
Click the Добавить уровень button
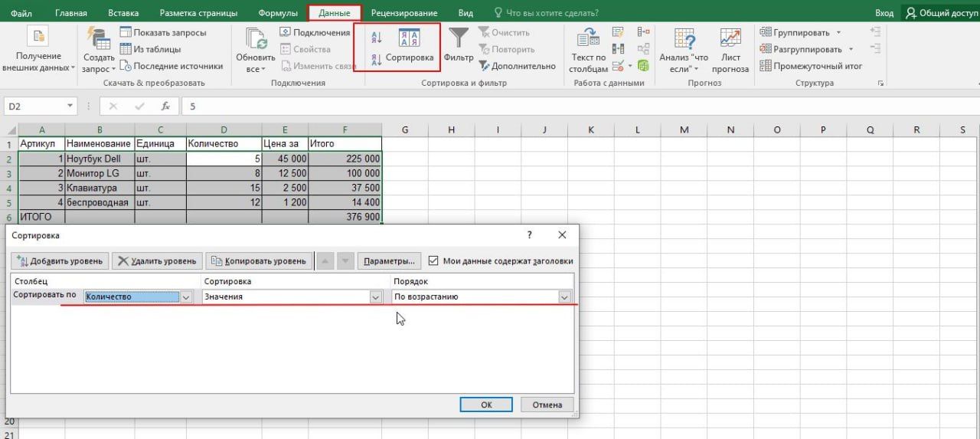(60, 260)
